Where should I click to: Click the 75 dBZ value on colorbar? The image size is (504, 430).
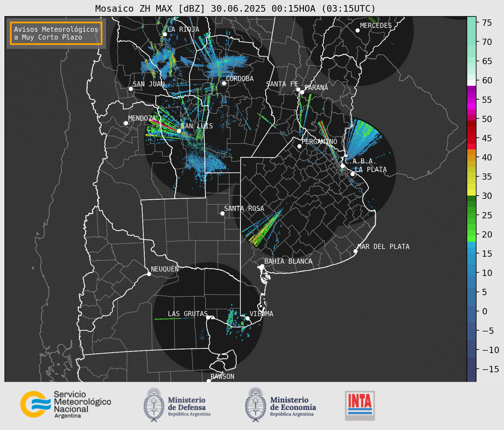pyautogui.click(x=486, y=23)
